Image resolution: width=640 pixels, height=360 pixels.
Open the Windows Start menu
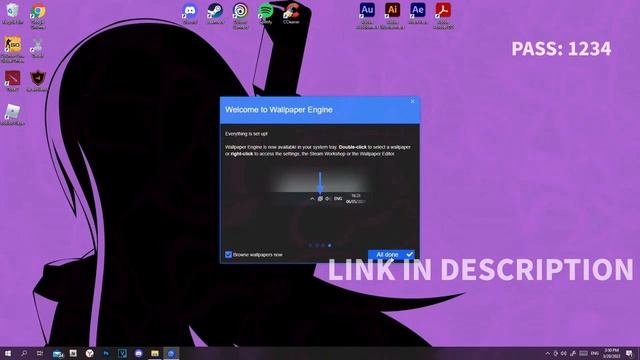(x=7, y=353)
